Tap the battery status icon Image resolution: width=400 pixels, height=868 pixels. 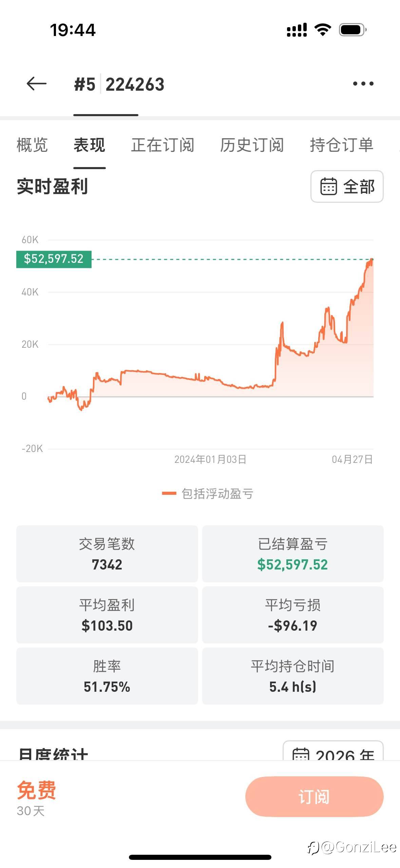coord(353,30)
